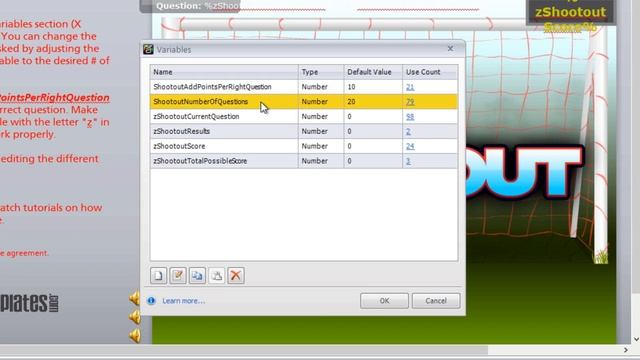
Task: Open use count 24 for zShootoutScore
Action: (x=410, y=146)
